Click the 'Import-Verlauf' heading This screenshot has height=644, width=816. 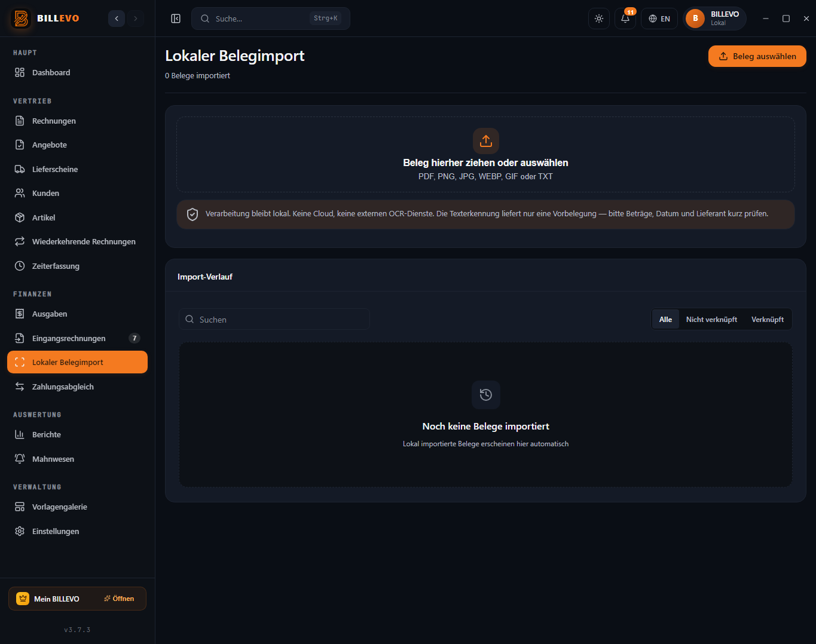point(205,277)
